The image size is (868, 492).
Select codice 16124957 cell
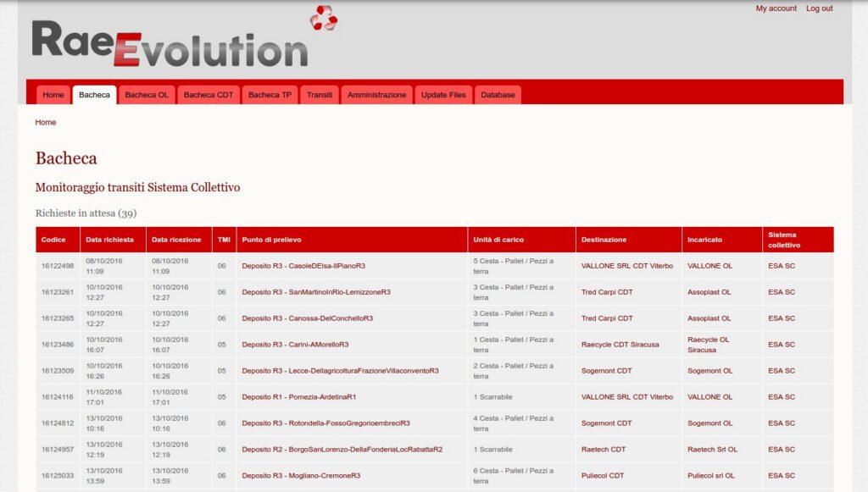coord(58,450)
